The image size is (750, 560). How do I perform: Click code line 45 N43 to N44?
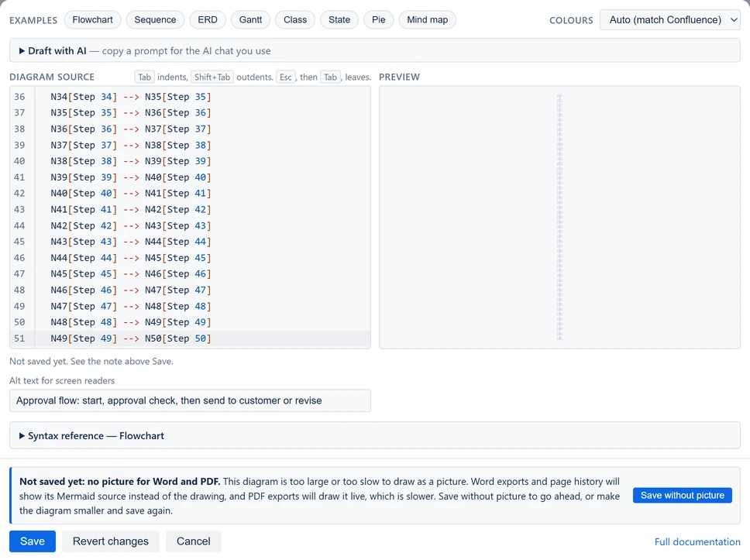[131, 242]
